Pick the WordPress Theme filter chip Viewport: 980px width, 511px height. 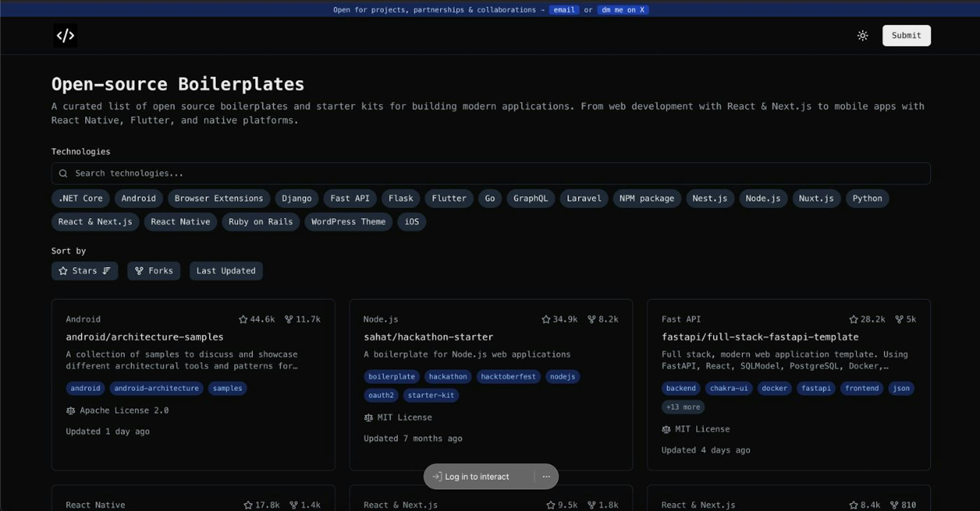[x=348, y=222]
